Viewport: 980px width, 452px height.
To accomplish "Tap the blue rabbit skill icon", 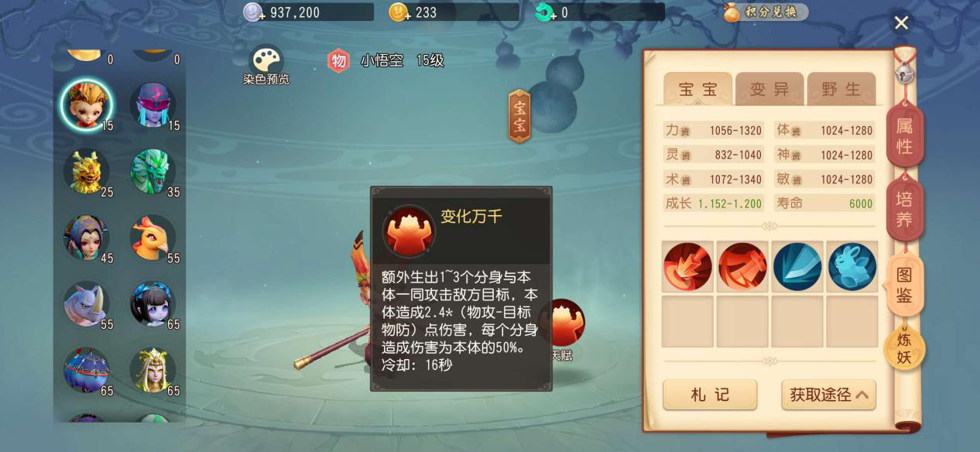I will coord(852,266).
